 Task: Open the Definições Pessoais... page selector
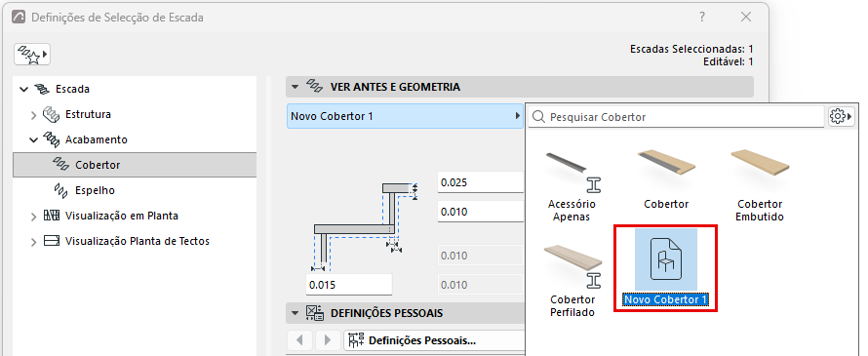click(433, 340)
